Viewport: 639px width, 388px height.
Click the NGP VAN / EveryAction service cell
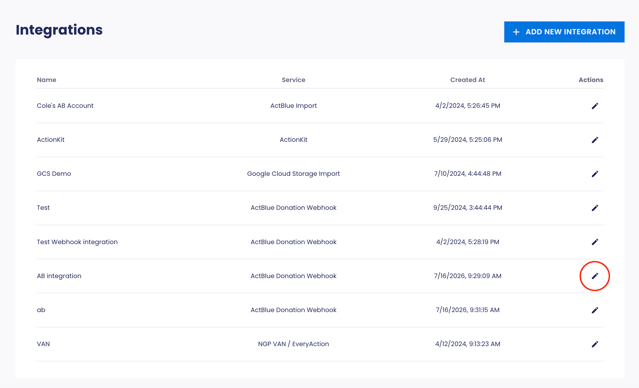pos(293,344)
